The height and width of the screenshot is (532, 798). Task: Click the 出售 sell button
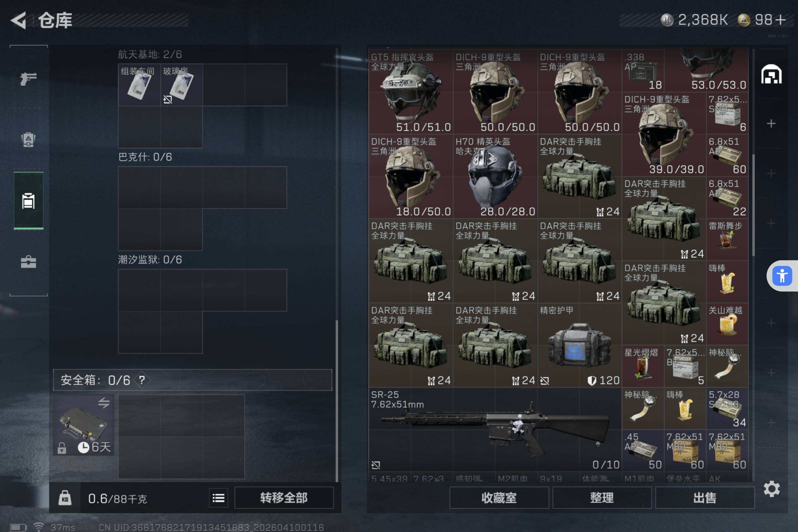tap(705, 498)
